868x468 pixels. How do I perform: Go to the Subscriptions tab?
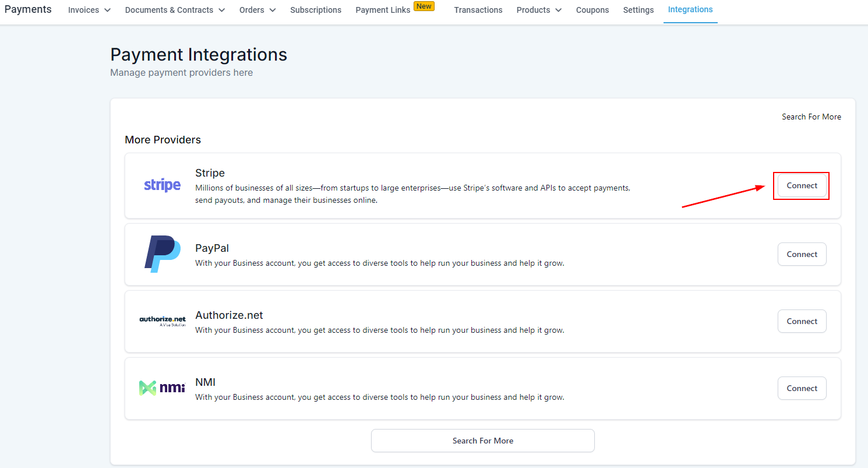(x=316, y=10)
